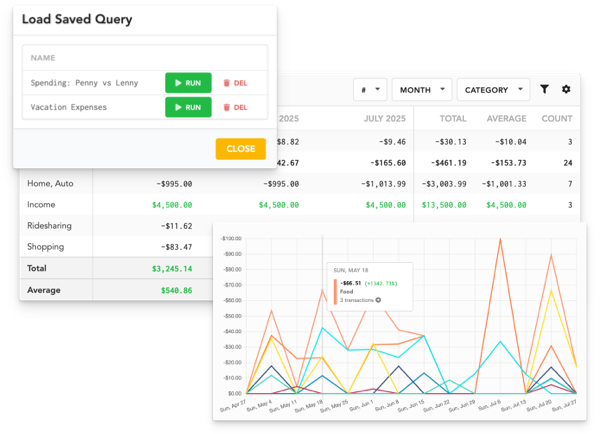This screenshot has width=600, height=434.
Task: Close the Load Saved Query dialog
Action: coord(241,148)
